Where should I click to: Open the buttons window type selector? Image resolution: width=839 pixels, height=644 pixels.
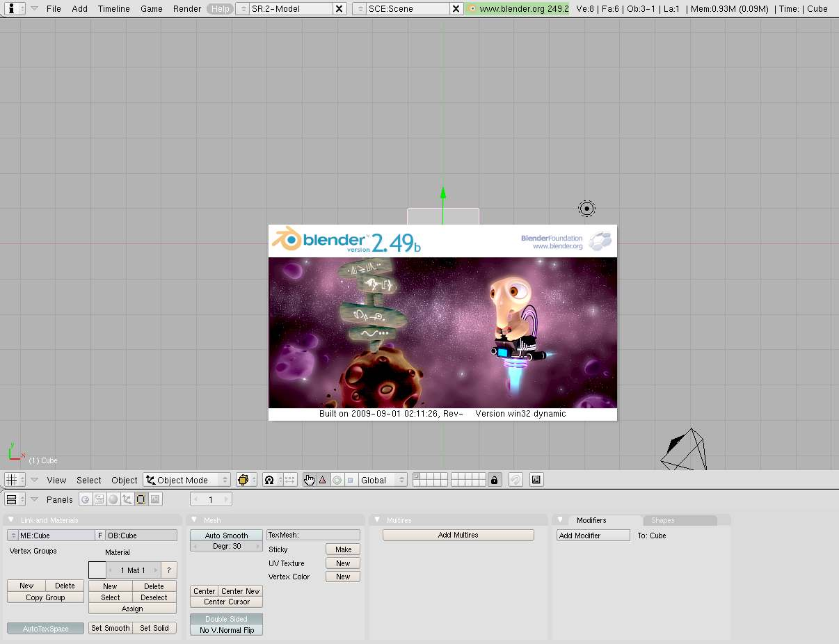(15, 499)
